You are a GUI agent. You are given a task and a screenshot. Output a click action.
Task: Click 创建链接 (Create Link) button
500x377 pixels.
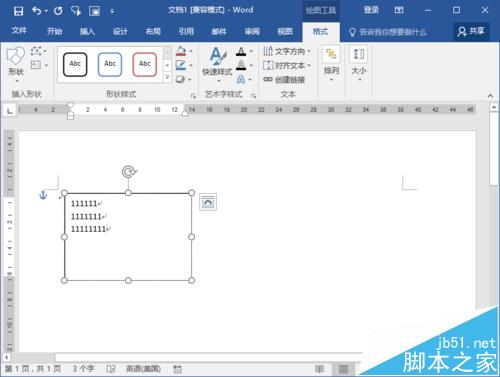point(284,79)
